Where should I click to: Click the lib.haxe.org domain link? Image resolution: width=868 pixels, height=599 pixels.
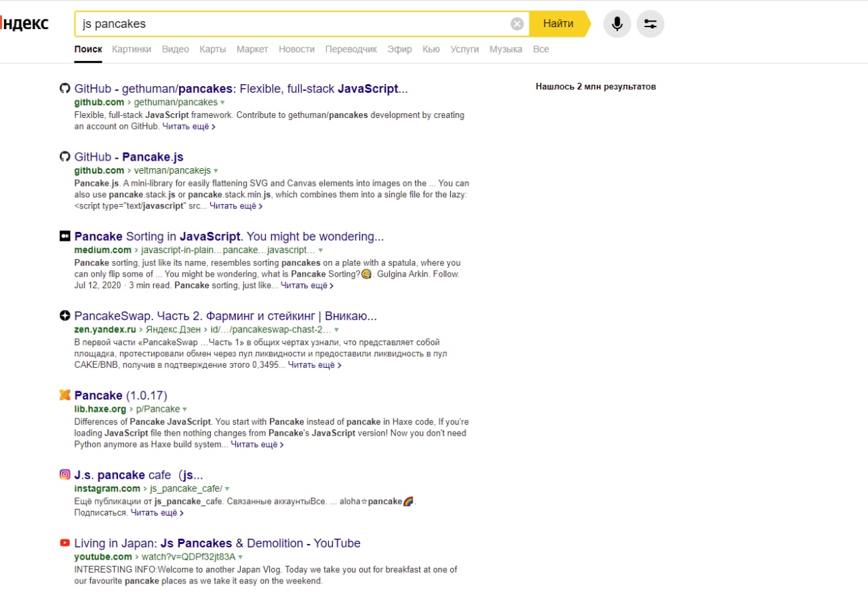tap(100, 409)
